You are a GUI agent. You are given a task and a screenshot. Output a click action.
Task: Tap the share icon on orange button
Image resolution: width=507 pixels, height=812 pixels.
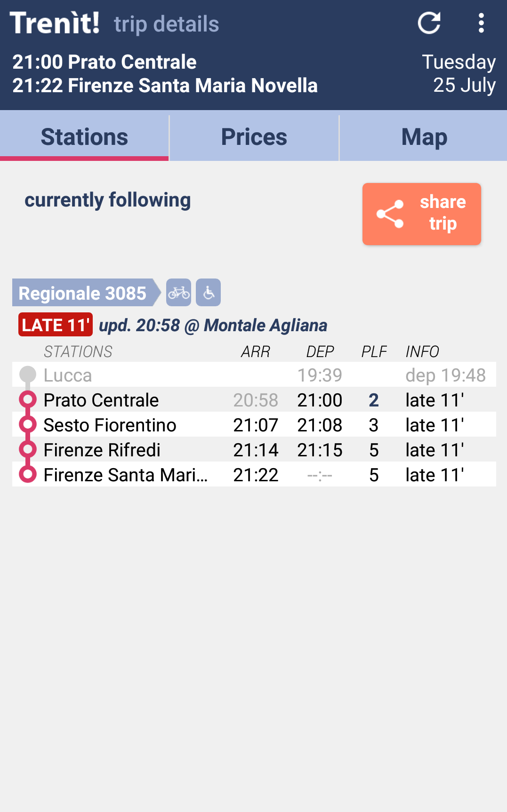[390, 214]
